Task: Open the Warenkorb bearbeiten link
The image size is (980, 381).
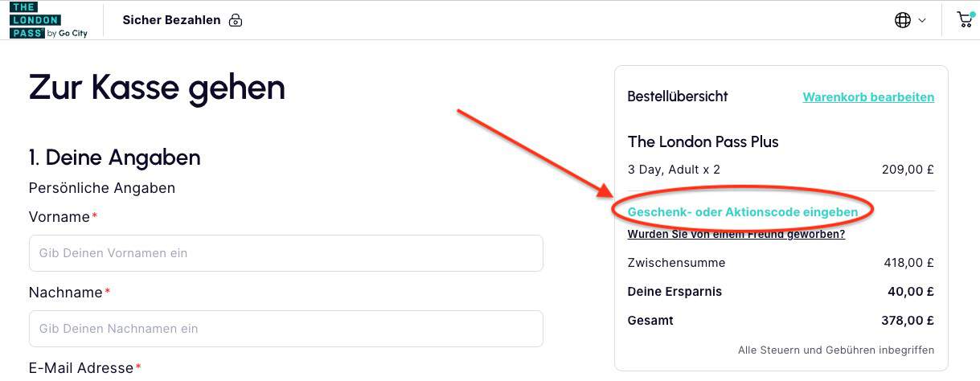Action: pos(868,97)
